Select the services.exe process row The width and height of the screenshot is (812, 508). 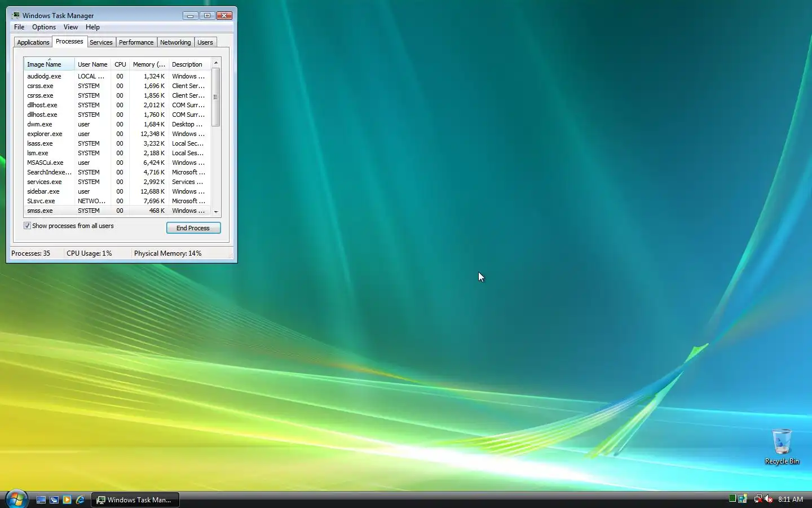point(117,182)
